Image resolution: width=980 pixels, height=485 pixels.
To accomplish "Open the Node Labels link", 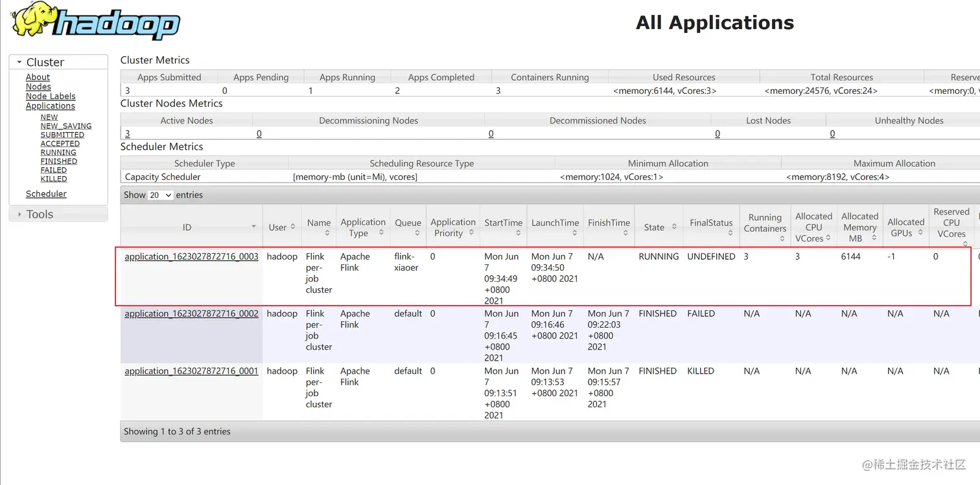I will point(51,96).
